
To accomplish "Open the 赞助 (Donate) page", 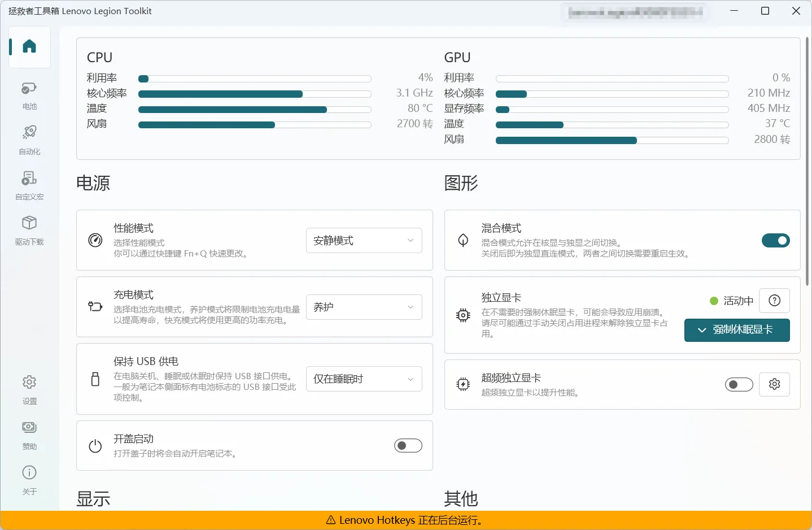I will click(29, 435).
